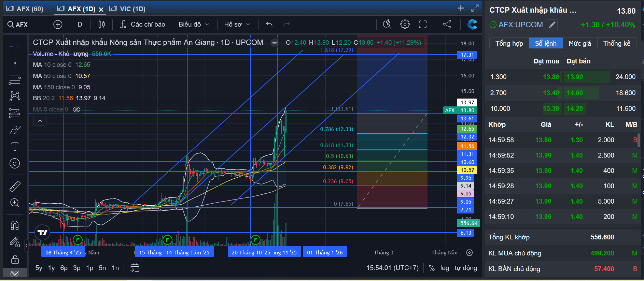Screen dimensions: 644x281
Task: Open the D interval selector
Action: (80, 24)
